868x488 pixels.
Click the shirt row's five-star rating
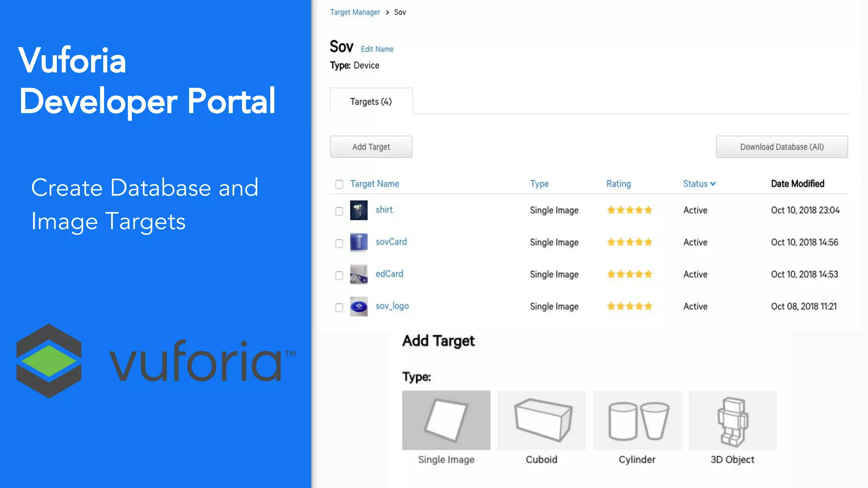click(x=629, y=210)
